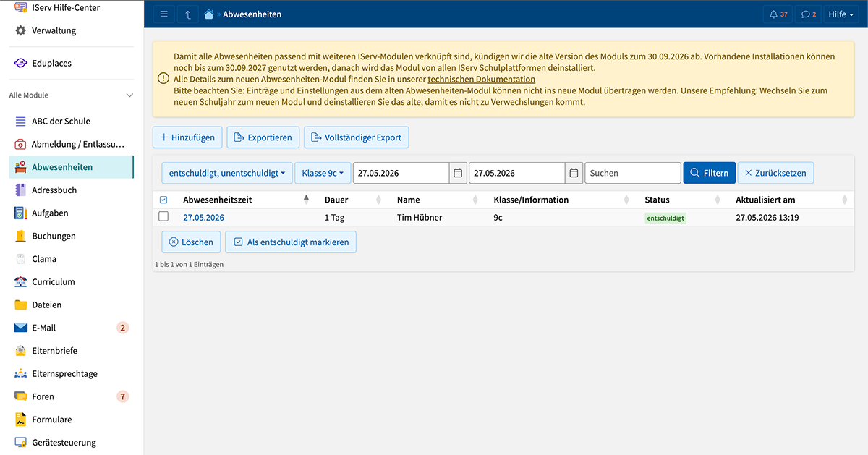The height and width of the screenshot is (455, 868).
Task: Open the technischen Dokumentation link
Action: [482, 80]
